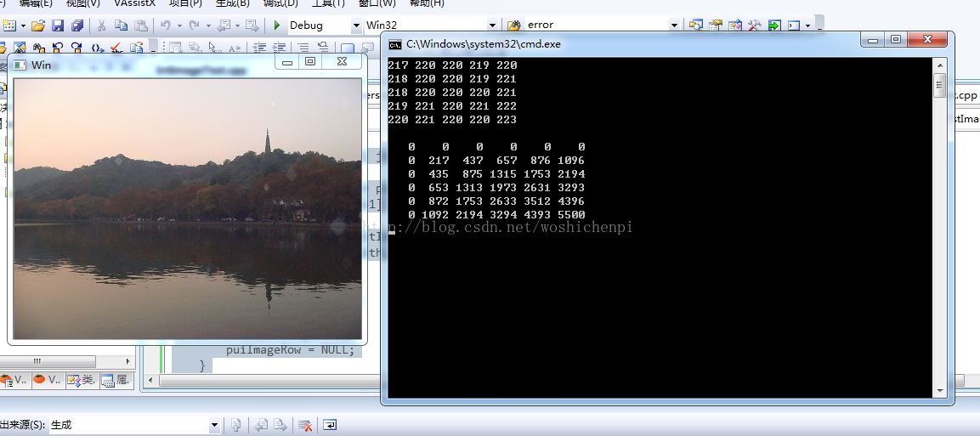Image resolution: width=980 pixels, height=436 pixels.
Task: Click the cmd.exe window system menu icon
Action: (x=395, y=44)
